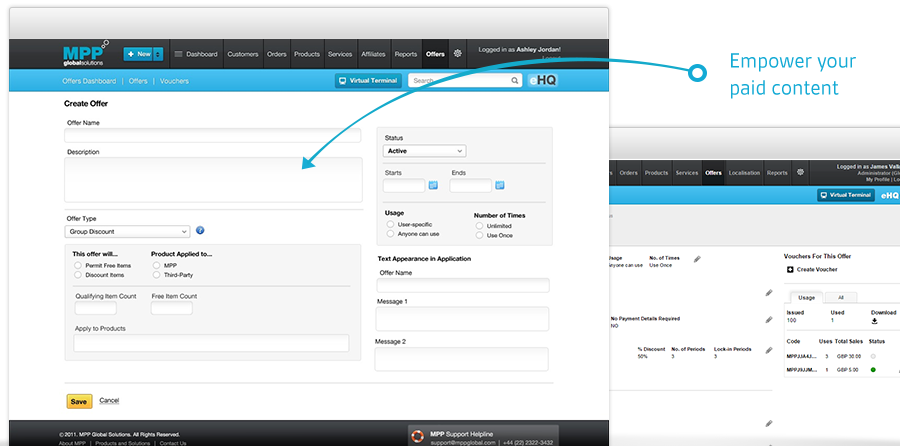
Task: Click the Cancel link
Action: (x=109, y=401)
